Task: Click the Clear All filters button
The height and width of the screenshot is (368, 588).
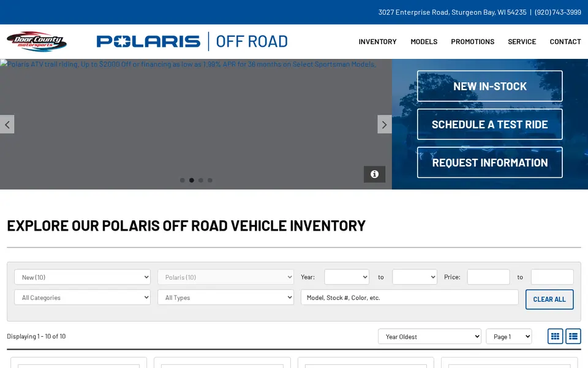Action: [549, 299]
